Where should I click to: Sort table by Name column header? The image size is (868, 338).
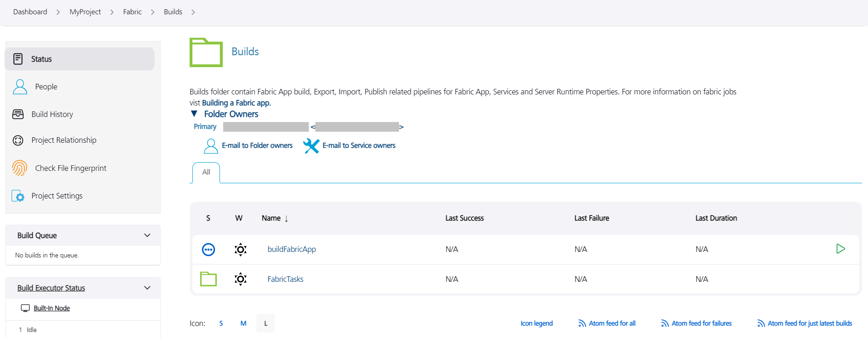click(x=272, y=218)
